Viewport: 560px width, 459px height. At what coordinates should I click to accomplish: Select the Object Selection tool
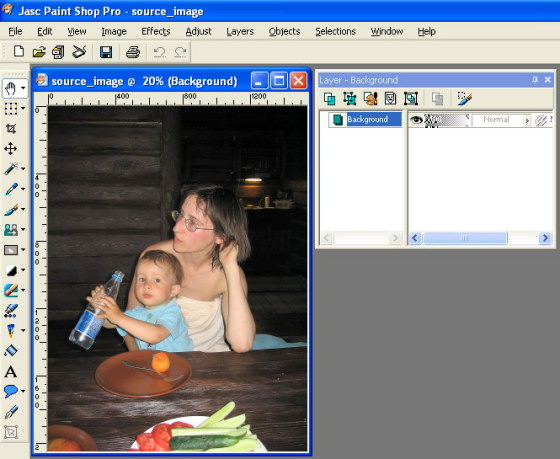(11, 432)
